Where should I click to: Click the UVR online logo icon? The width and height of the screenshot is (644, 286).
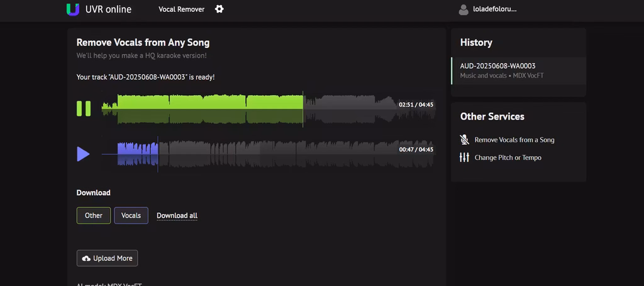pos(73,9)
